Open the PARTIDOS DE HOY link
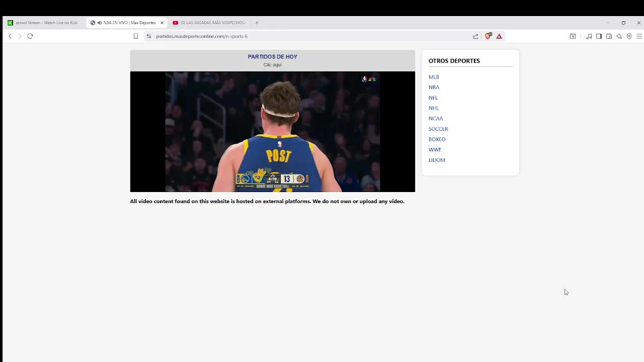The height and width of the screenshot is (362, 644). [x=273, y=57]
